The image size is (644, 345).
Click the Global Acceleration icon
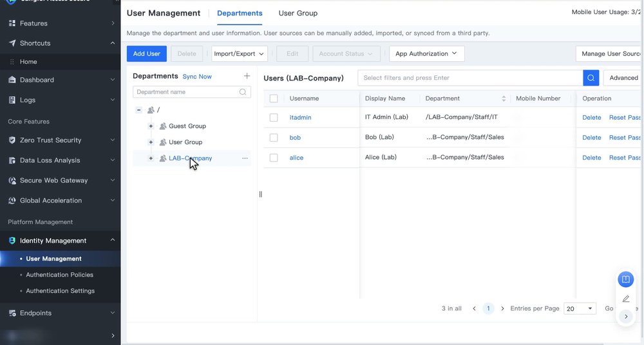tap(12, 200)
